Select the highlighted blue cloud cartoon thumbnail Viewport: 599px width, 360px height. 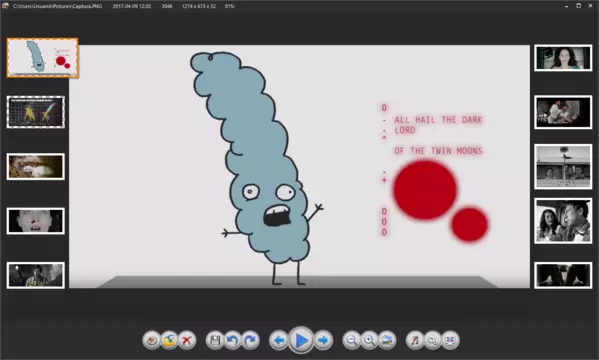pyautogui.click(x=42, y=58)
